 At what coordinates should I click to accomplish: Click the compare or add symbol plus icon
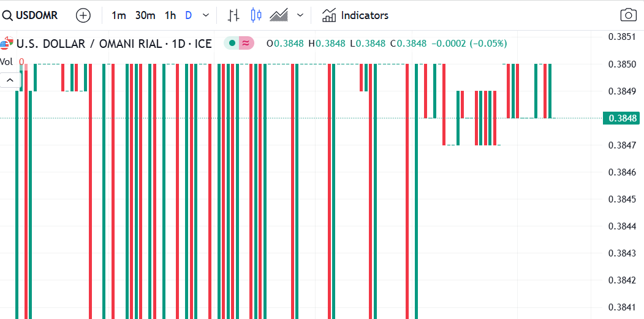point(83,15)
